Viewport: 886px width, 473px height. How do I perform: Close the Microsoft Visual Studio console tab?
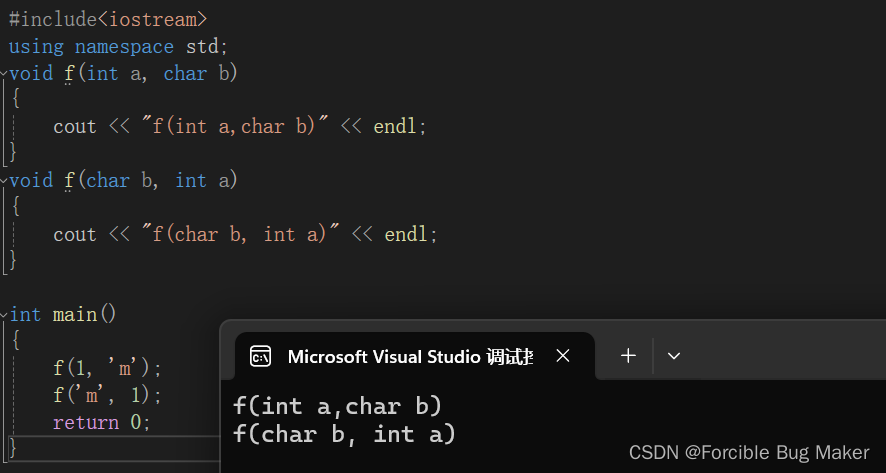[563, 356]
